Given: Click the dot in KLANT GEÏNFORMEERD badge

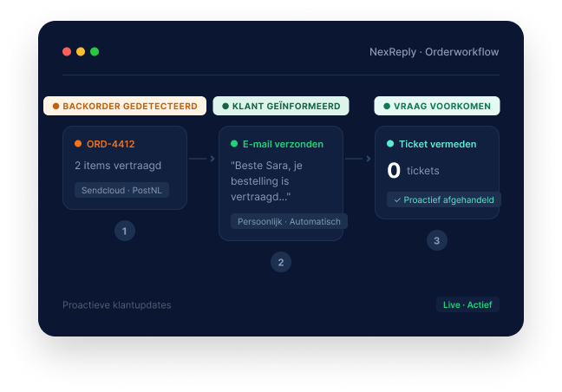Looking at the screenshot, I should point(225,106).
